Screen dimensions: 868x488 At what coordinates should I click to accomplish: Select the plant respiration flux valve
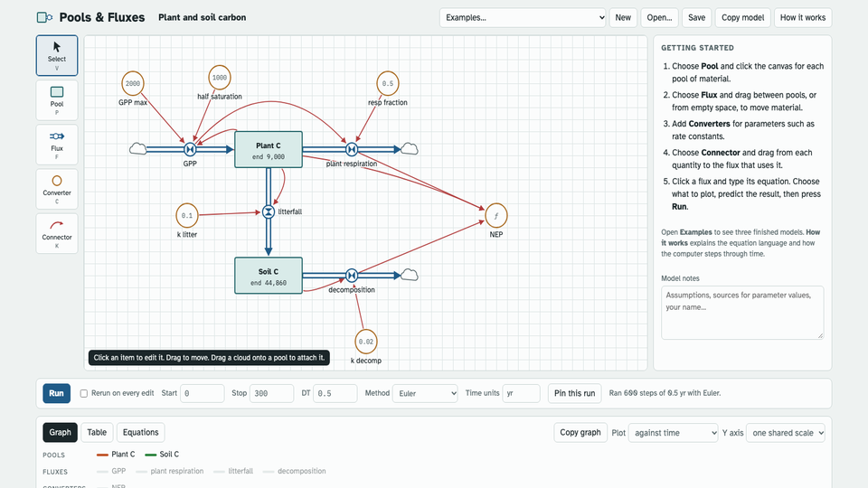[x=352, y=149]
